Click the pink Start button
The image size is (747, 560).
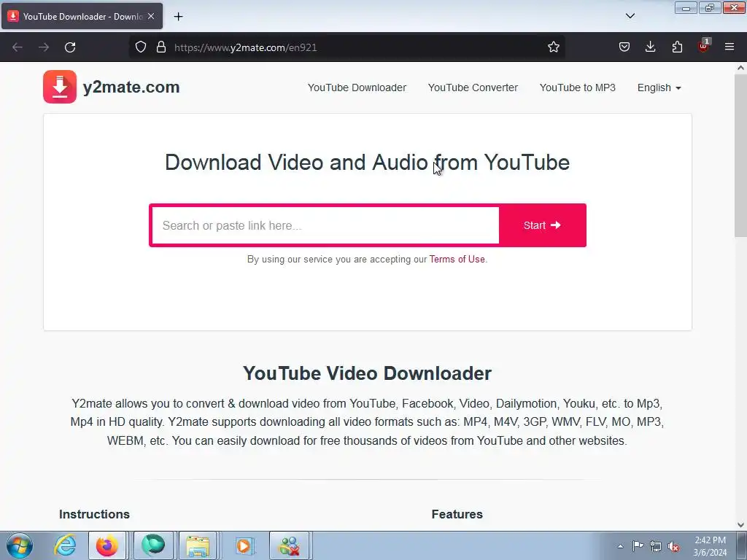tap(542, 225)
